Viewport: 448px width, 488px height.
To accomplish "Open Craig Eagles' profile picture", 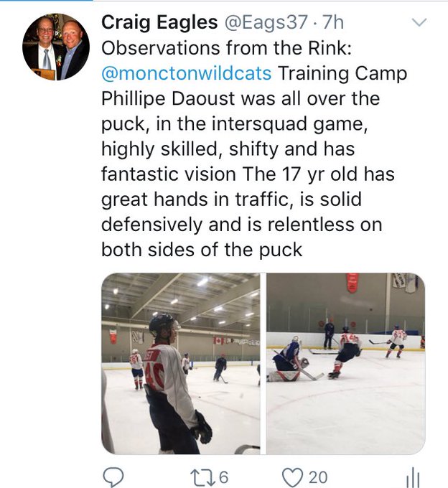I will [55, 47].
